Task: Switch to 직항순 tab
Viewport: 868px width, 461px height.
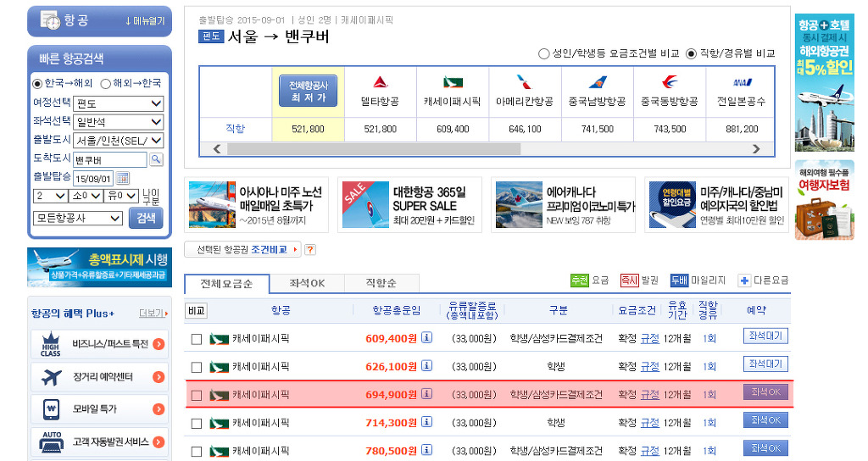Action: pyautogui.click(x=381, y=283)
